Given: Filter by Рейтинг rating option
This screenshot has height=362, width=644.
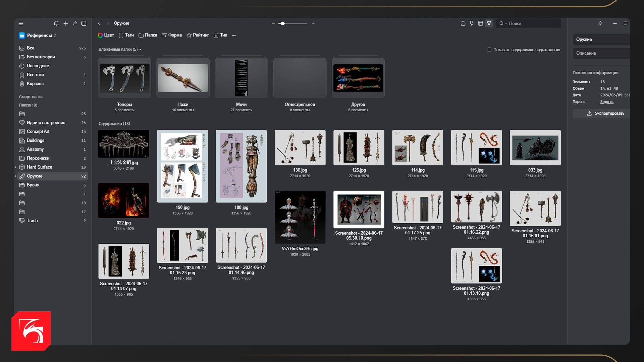Looking at the screenshot, I should coord(198,35).
